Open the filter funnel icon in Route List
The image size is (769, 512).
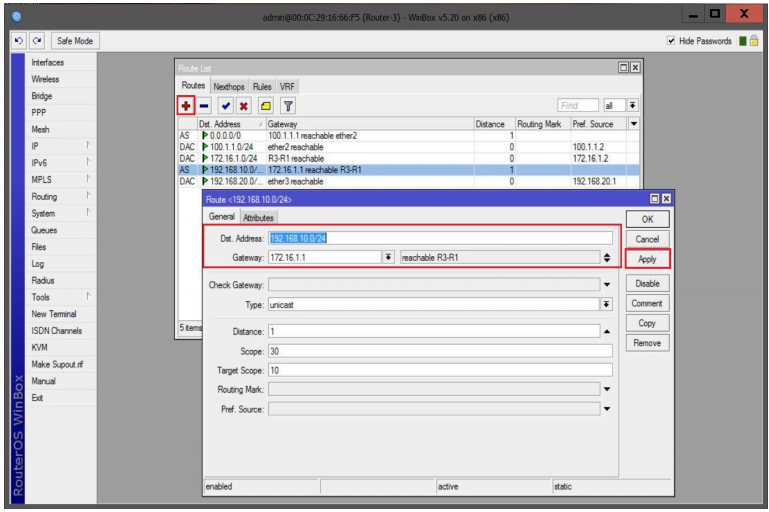(x=286, y=105)
